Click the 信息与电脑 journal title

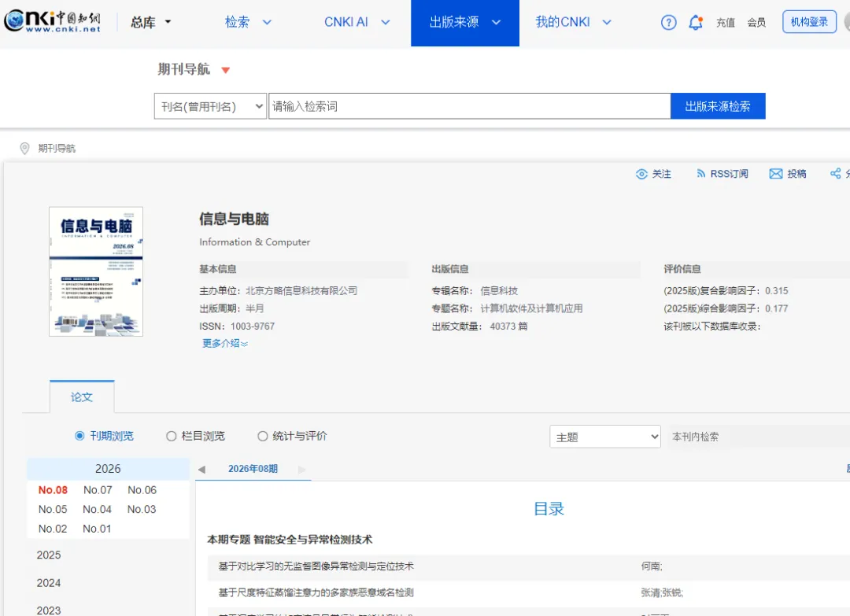(235, 219)
